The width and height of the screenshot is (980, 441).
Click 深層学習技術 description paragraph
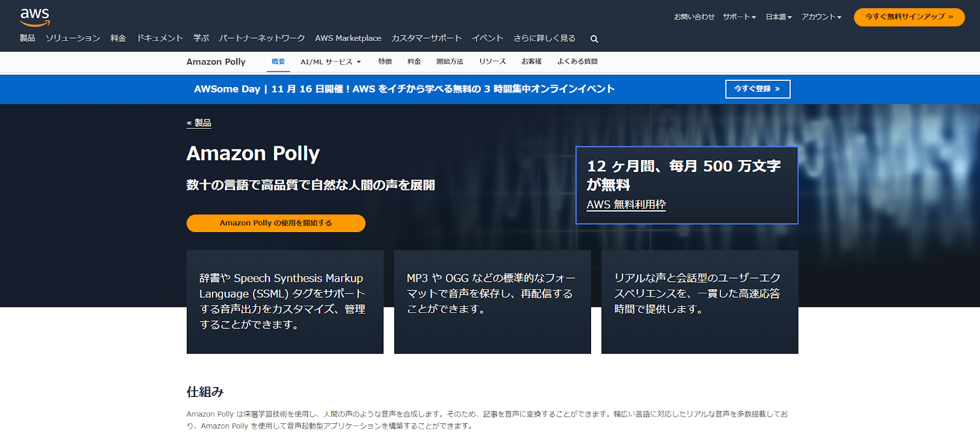click(x=488, y=420)
